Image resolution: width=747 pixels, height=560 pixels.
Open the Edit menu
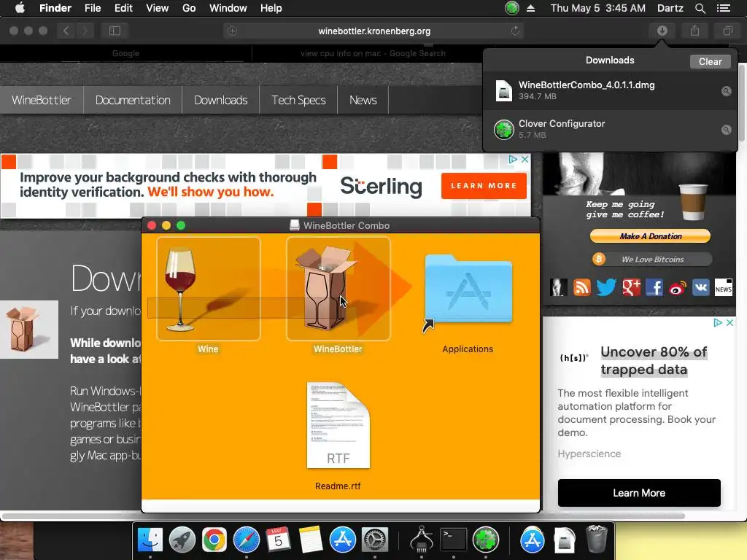tap(123, 8)
